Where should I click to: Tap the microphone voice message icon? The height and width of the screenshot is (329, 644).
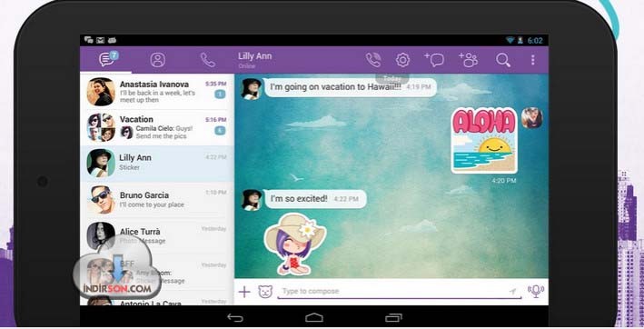pos(536,291)
